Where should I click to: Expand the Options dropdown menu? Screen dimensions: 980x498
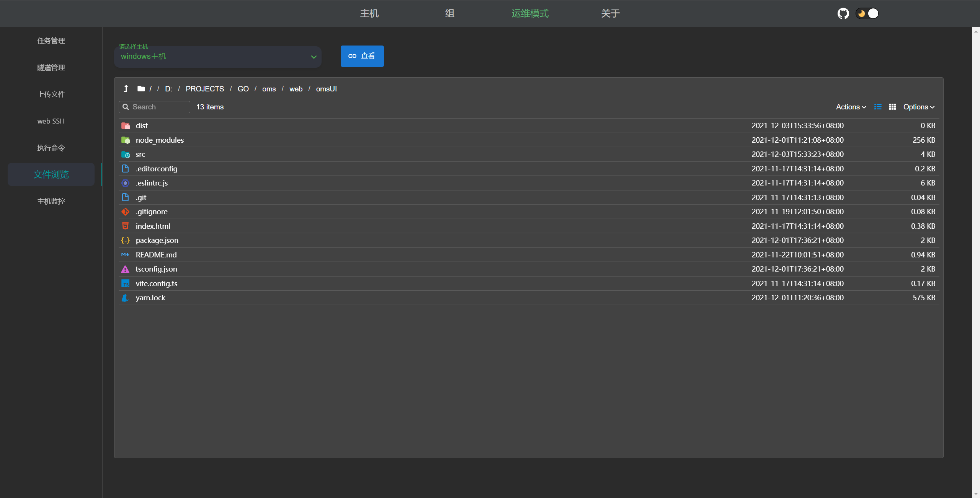coord(919,107)
